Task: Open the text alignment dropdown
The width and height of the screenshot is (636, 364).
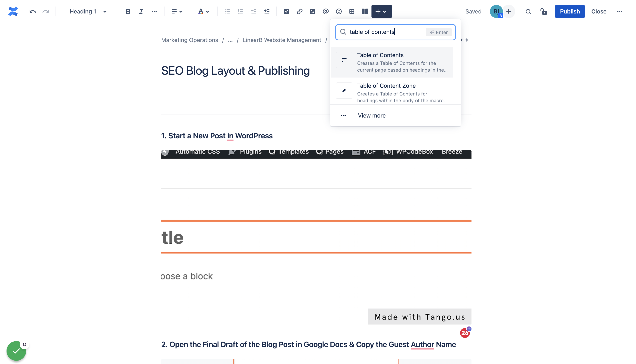Action: pos(177,11)
